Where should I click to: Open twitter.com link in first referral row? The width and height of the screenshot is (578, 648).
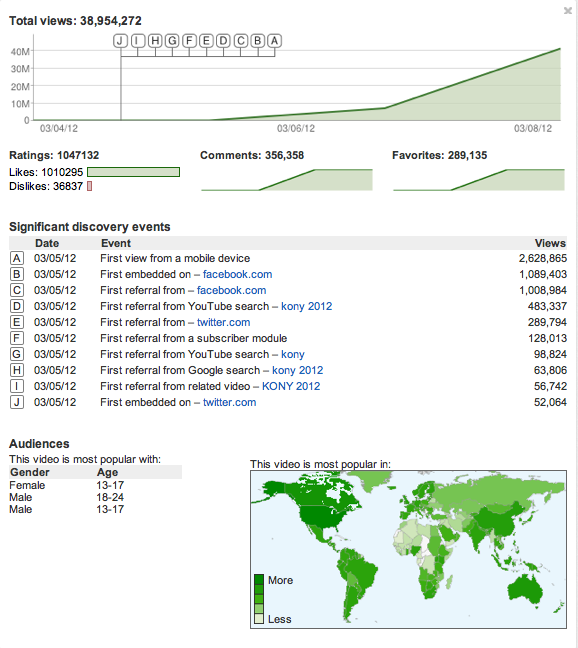224,322
